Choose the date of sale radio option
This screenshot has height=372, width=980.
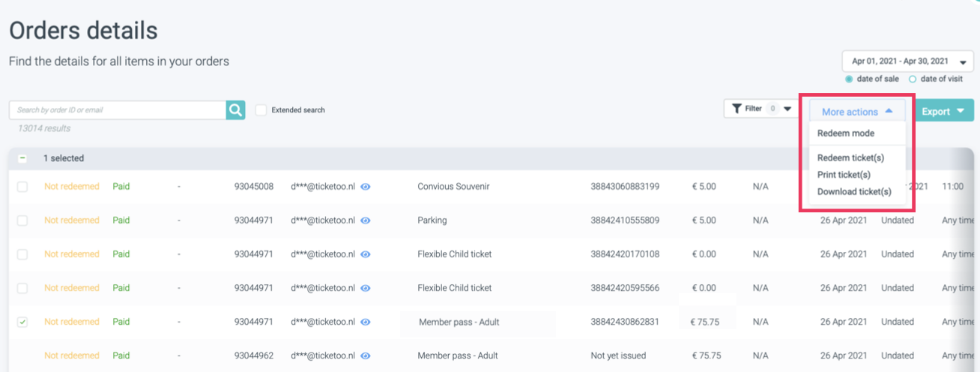point(849,79)
